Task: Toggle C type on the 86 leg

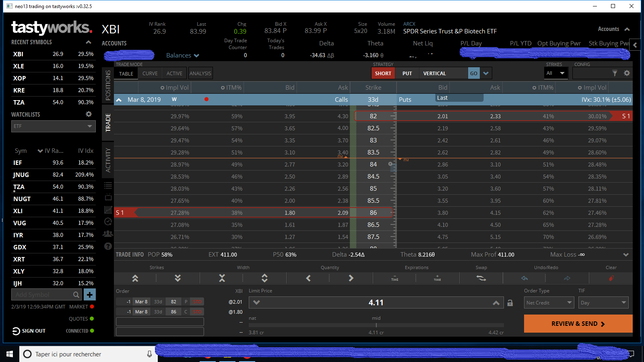Action: coord(186,312)
